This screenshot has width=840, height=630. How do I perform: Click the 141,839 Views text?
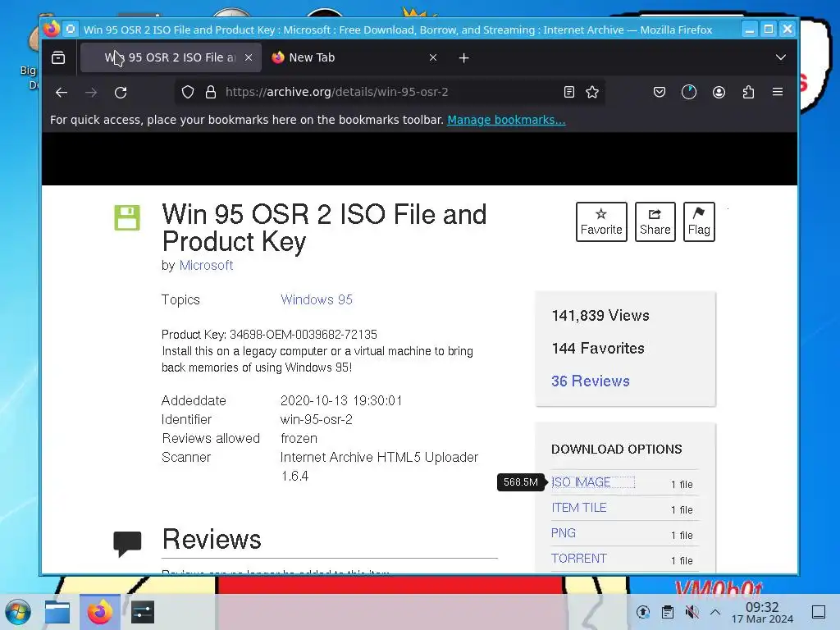(600, 316)
